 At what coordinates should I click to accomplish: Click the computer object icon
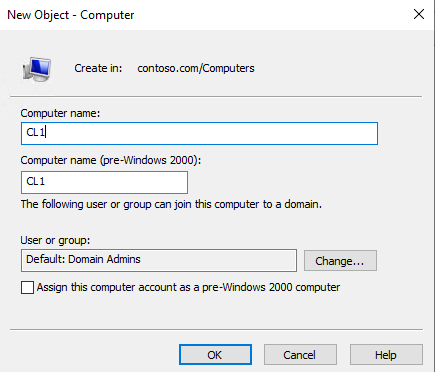tap(37, 69)
